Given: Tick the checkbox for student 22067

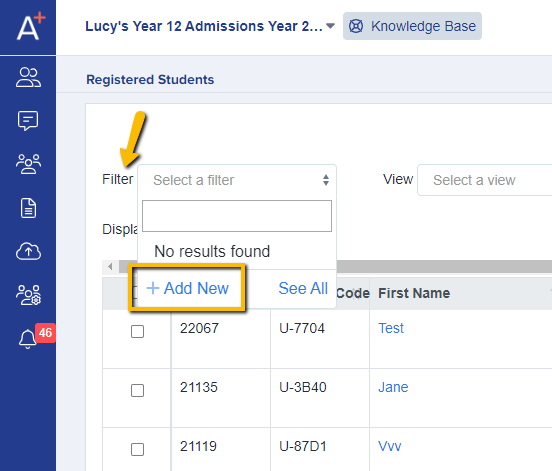Looking at the screenshot, I should click(137, 331).
